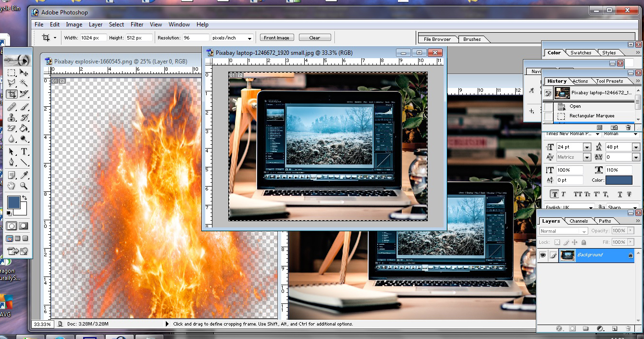Open the font size dropdown in Character panel

(x=587, y=147)
